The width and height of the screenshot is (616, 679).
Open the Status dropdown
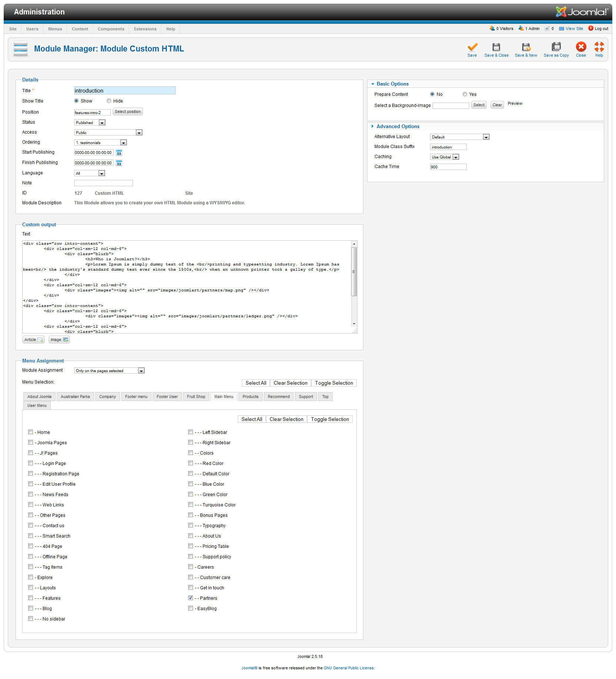pos(90,123)
